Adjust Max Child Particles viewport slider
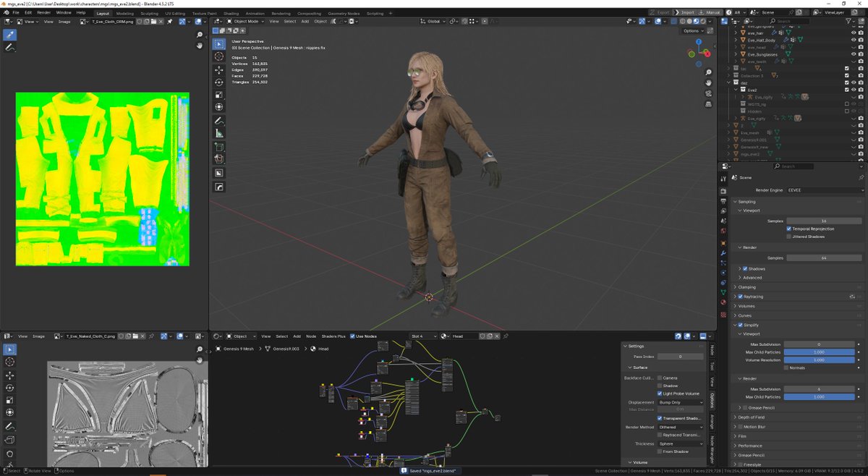 pos(819,352)
